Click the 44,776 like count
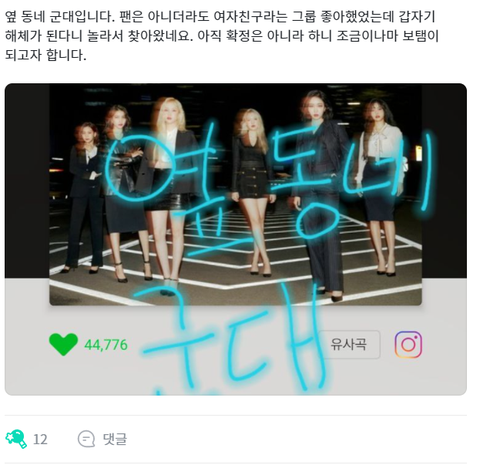 pyautogui.click(x=106, y=345)
